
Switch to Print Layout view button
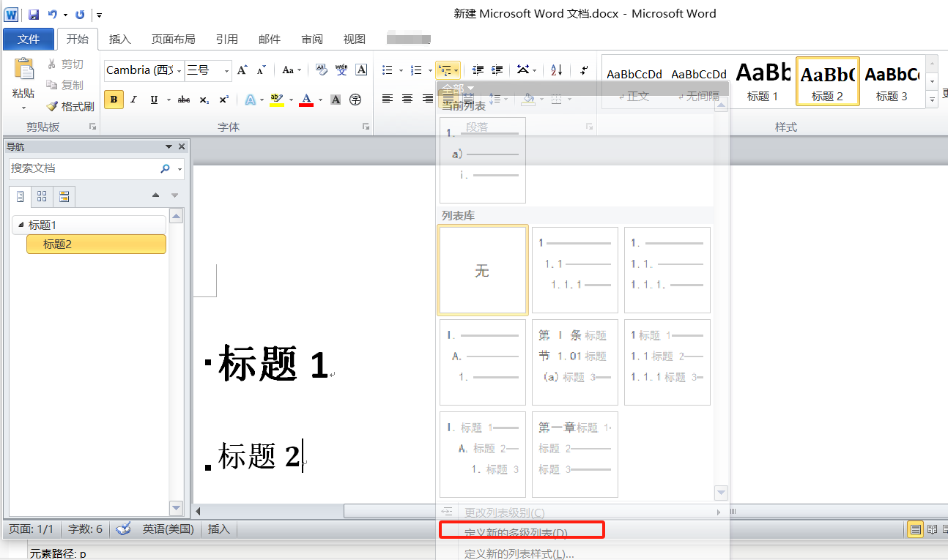click(915, 529)
